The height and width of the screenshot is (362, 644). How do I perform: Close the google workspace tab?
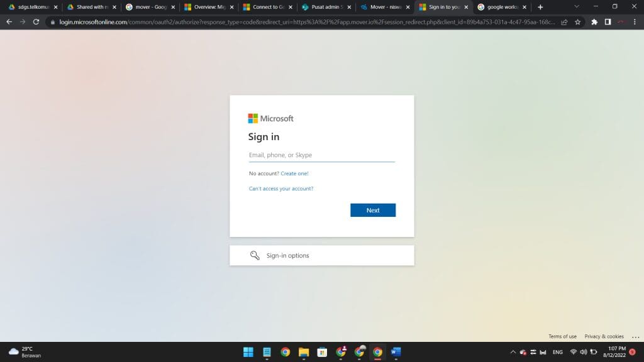coord(525,7)
